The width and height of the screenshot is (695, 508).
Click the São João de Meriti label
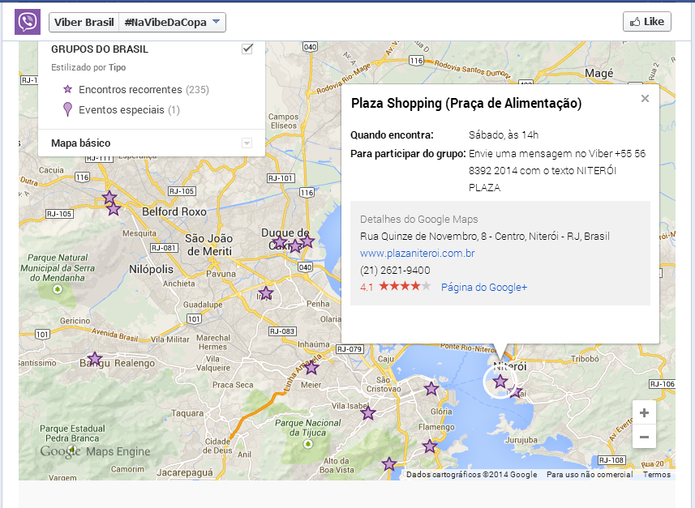coord(209,245)
